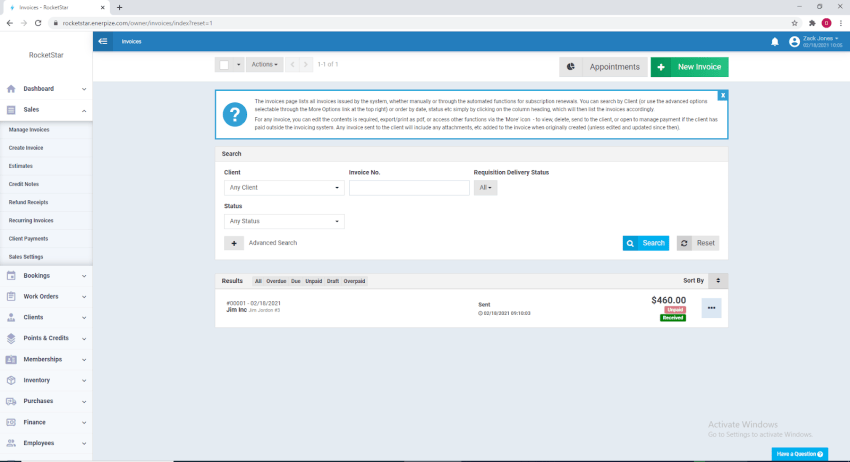Screen dimensions: 850x462
Task: Open the dropdown arrow beside the select-all checkbox
Action: click(x=238, y=65)
